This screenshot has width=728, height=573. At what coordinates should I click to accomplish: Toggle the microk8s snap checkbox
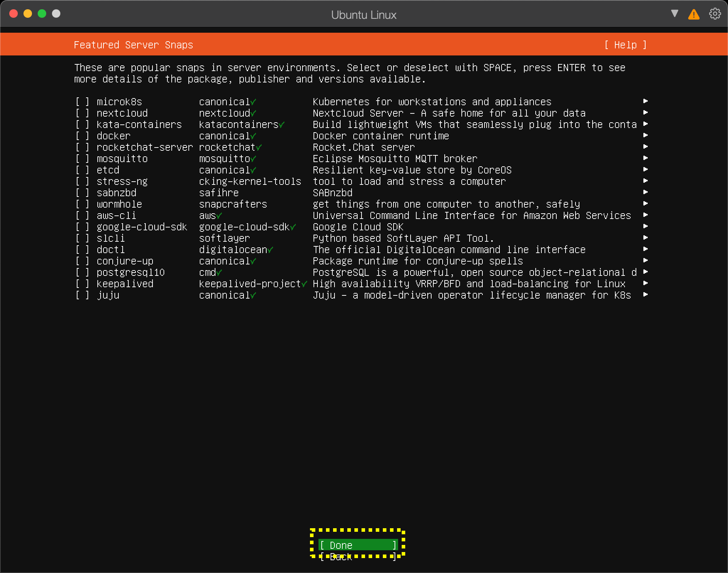coord(82,102)
